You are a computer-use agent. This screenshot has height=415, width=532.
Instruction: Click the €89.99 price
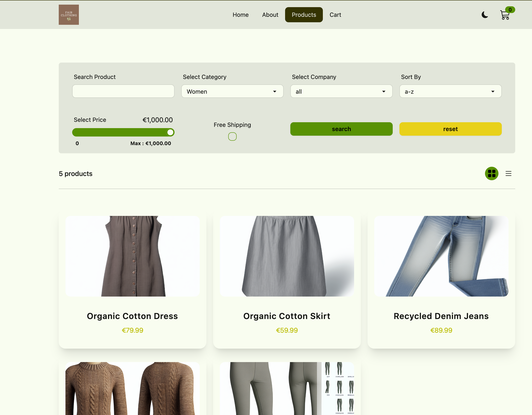click(x=441, y=330)
